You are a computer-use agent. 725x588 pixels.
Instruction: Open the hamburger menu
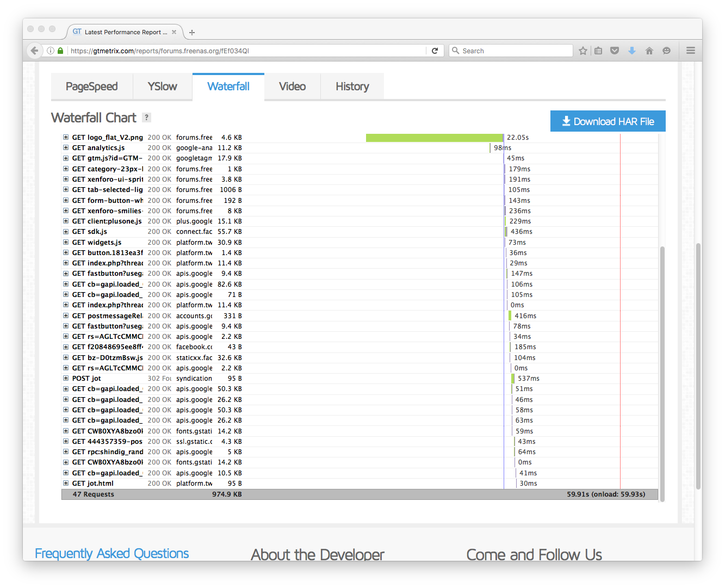tap(691, 51)
